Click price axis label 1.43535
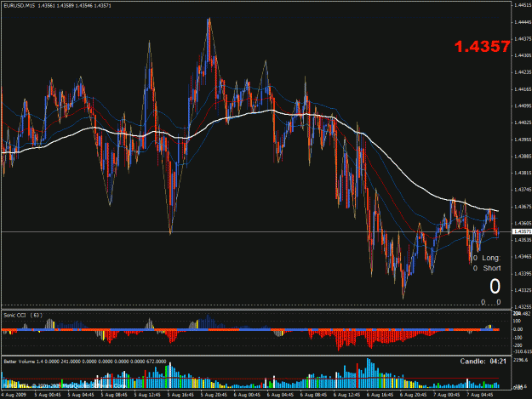Screen dimensions: 532x399 [x=523, y=240]
